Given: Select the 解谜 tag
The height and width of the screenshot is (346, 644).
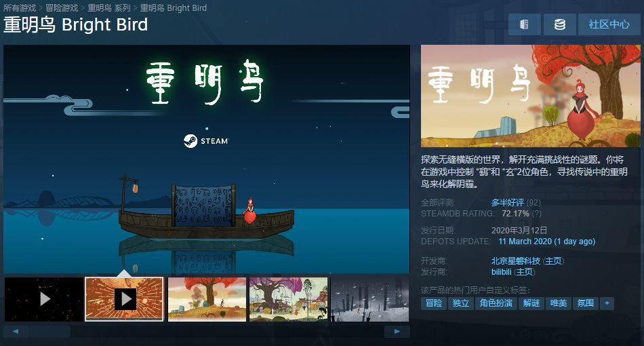Looking at the screenshot, I should [531, 303].
